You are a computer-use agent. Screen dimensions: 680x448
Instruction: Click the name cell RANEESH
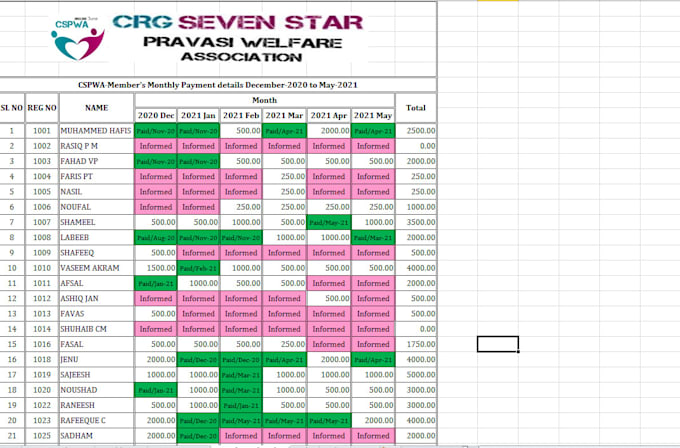coord(96,405)
